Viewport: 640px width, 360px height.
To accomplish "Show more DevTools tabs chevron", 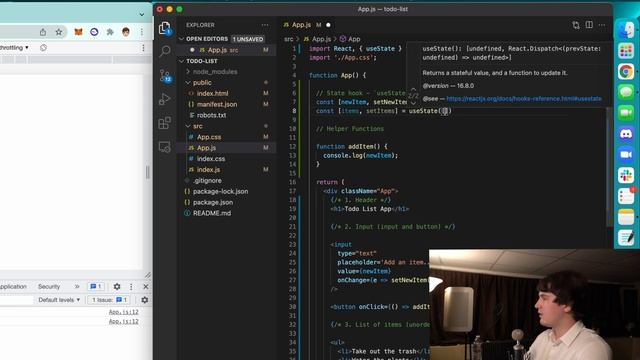I will (x=77, y=287).
